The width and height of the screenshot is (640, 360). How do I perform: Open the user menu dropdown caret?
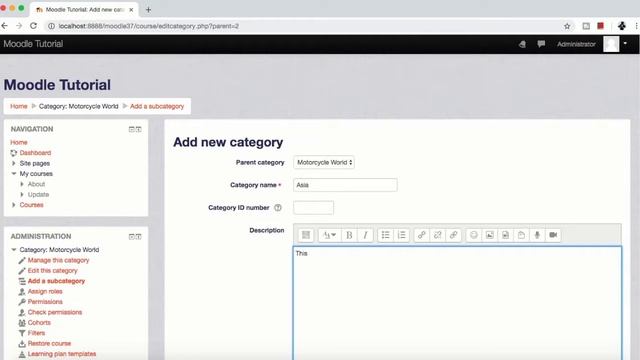pyautogui.click(x=625, y=44)
